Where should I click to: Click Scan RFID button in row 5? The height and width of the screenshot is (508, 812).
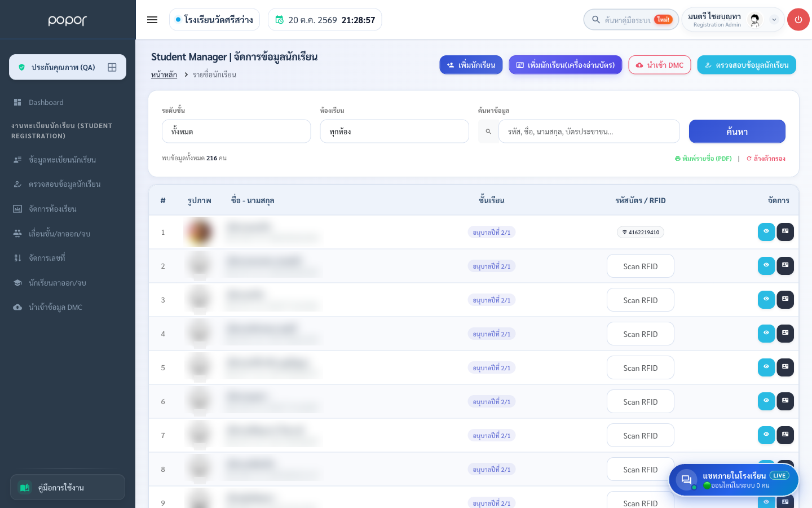pos(641,367)
